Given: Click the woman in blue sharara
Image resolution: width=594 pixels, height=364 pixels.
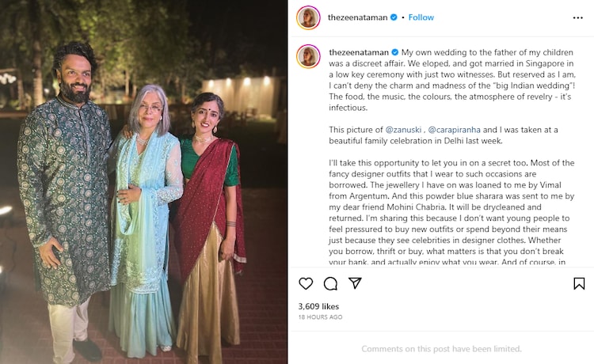Looking at the screenshot, I should pyautogui.click(x=147, y=229).
